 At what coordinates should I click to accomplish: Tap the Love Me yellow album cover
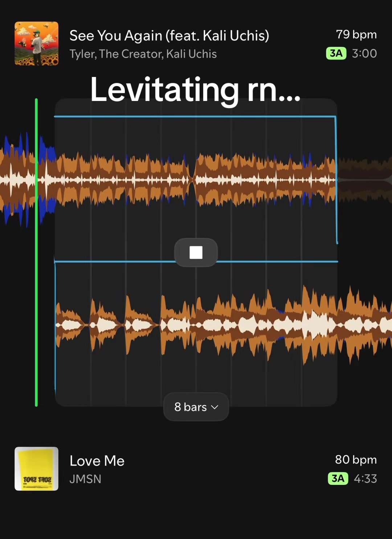[x=36, y=469]
